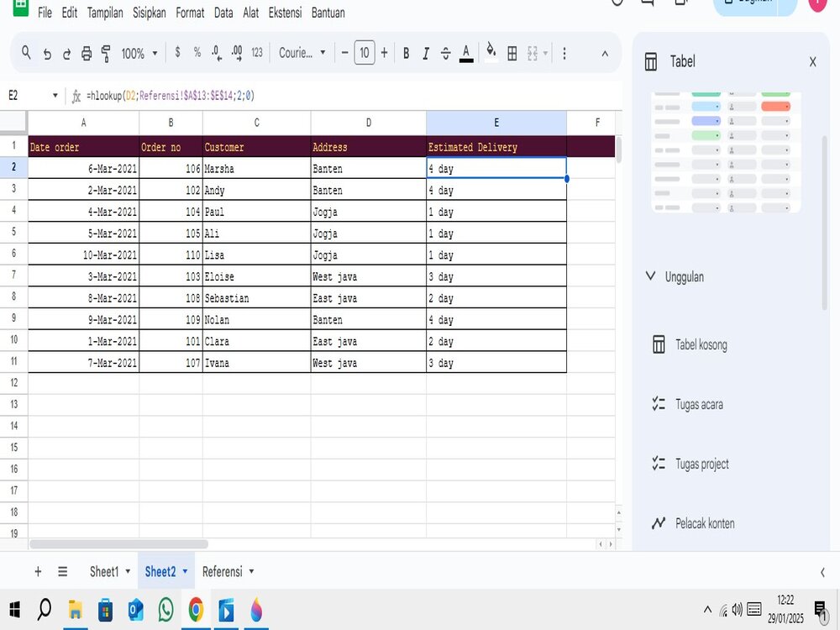840x630 pixels.
Task: Open the Bantuan menu
Action: (x=328, y=13)
